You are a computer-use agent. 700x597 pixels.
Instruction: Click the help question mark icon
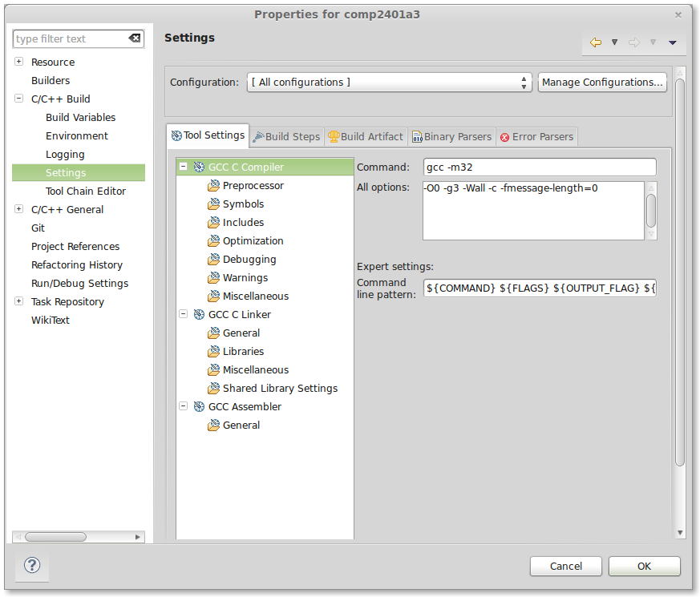tap(32, 566)
